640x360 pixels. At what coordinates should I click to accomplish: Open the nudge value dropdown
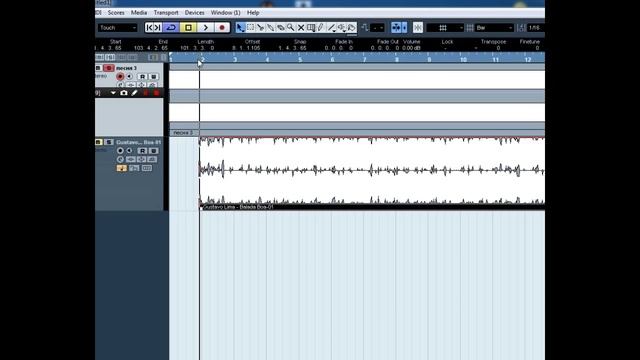tap(378, 28)
